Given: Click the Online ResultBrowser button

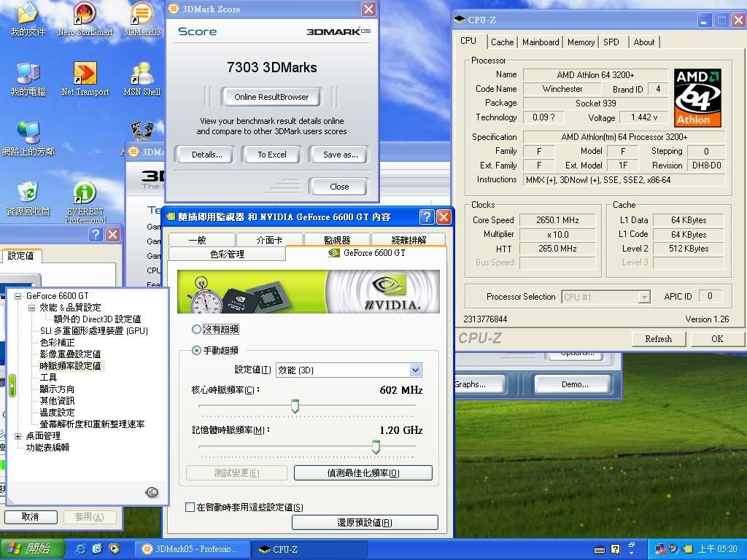Looking at the screenshot, I should [271, 97].
